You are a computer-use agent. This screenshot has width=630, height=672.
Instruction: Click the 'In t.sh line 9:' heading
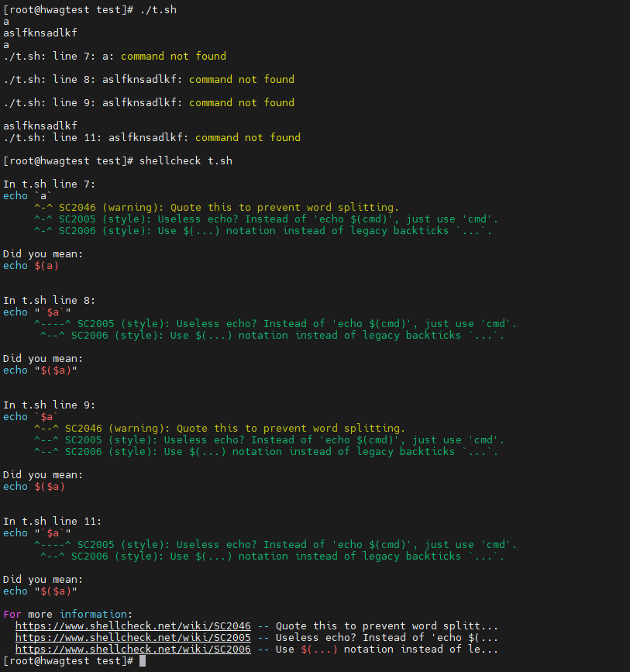click(50, 405)
